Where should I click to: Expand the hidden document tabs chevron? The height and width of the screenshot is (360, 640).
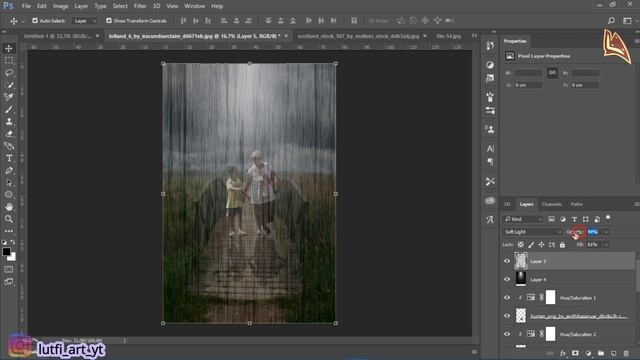pyautogui.click(x=474, y=36)
